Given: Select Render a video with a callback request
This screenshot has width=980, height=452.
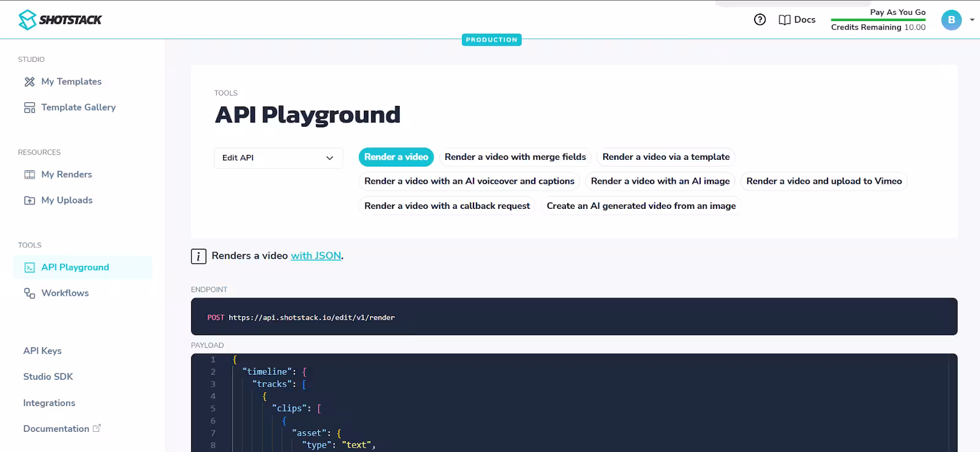Looking at the screenshot, I should click(x=447, y=206).
